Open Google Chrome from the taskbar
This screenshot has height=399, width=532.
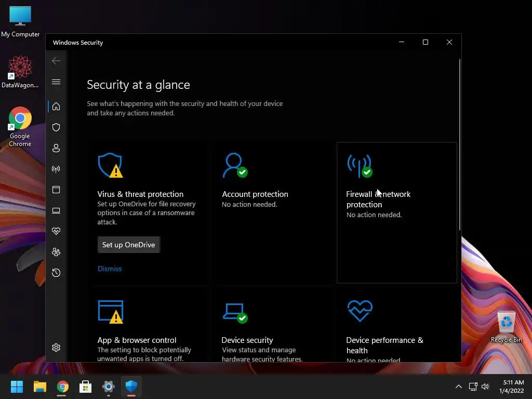(x=62, y=387)
